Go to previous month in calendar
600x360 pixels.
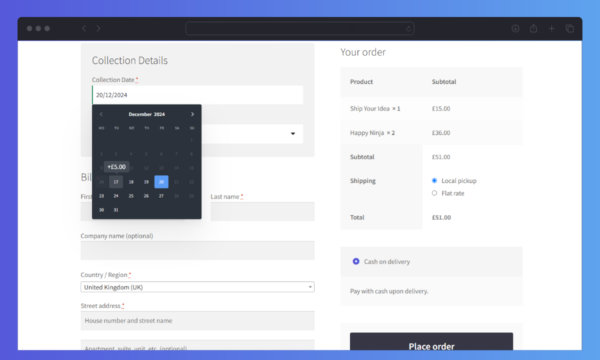coord(101,114)
